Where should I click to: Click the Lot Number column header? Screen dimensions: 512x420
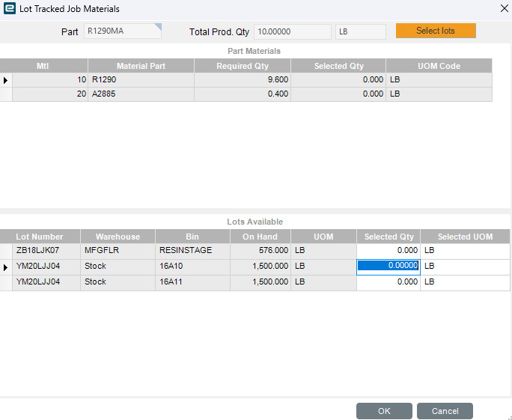[40, 237]
